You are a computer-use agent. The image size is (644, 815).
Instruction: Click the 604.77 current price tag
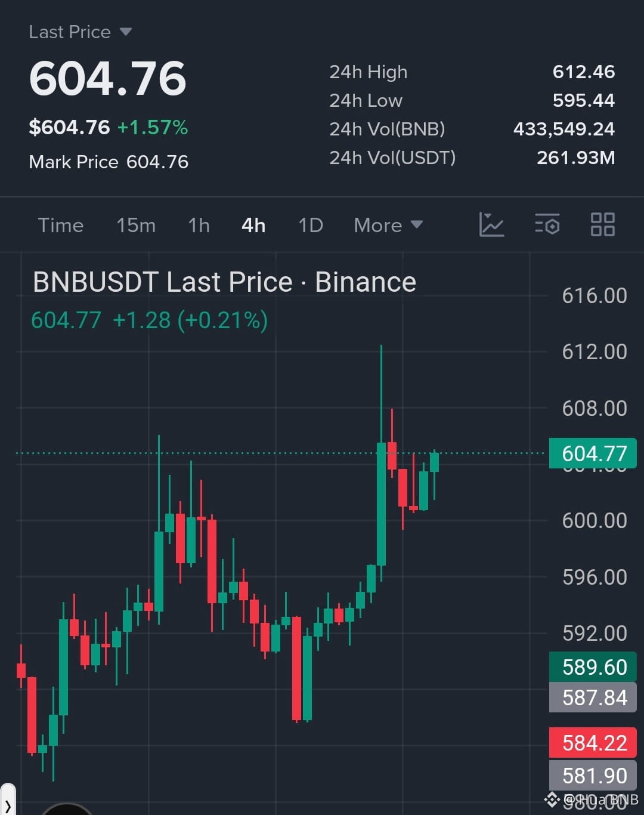tap(593, 453)
